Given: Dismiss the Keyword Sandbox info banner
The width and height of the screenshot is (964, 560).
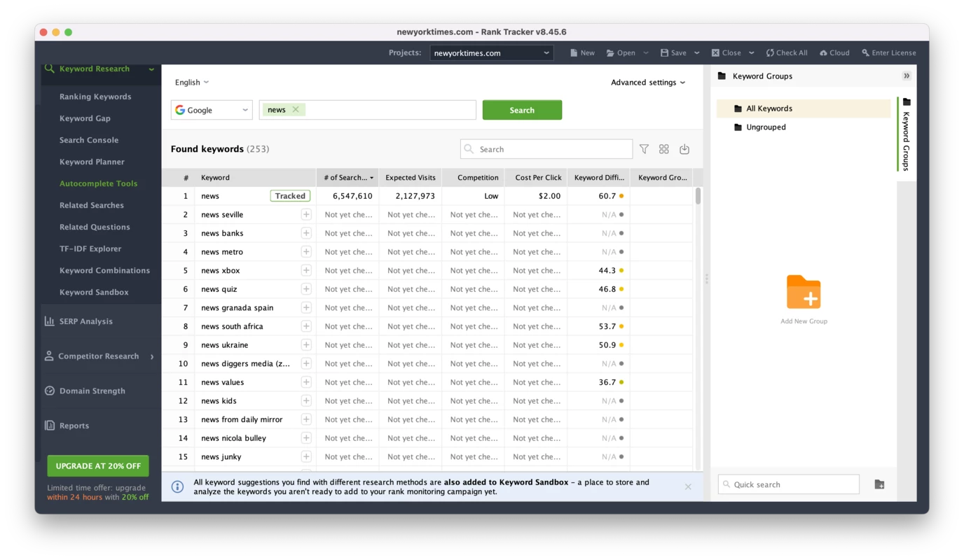Looking at the screenshot, I should 688,486.
